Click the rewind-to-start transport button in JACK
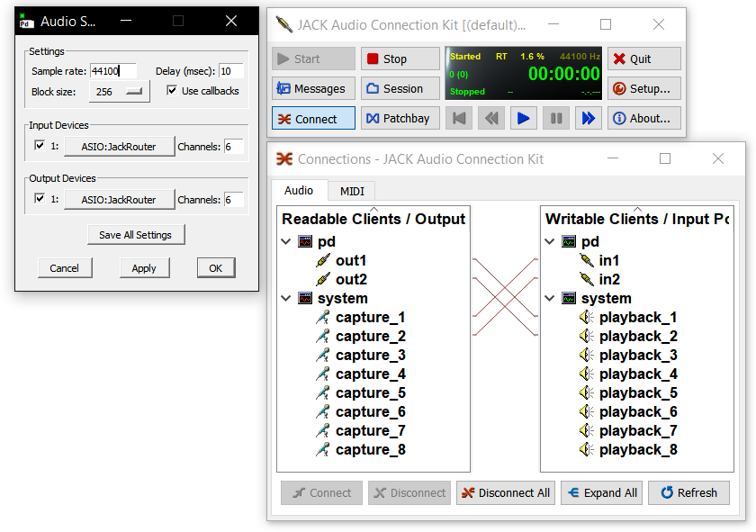 pyautogui.click(x=459, y=118)
